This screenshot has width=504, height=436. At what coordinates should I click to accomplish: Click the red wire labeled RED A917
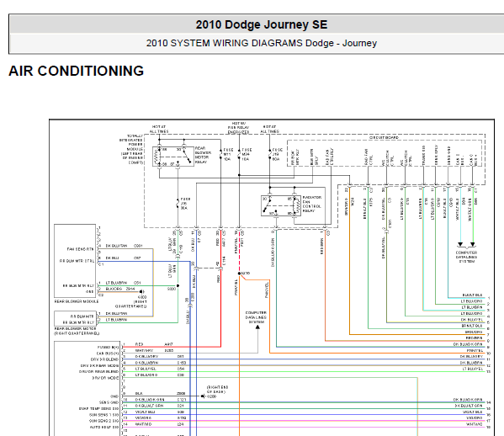(x=172, y=347)
